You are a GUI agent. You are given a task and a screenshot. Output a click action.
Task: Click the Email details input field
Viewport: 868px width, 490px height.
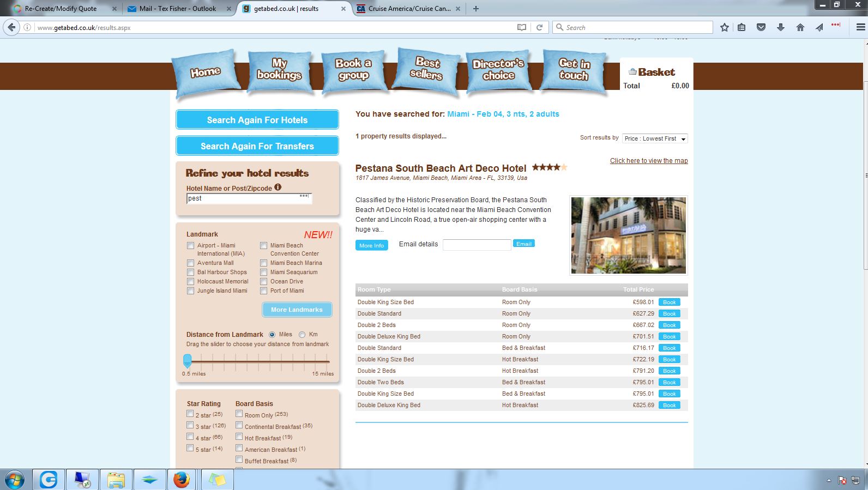477,245
